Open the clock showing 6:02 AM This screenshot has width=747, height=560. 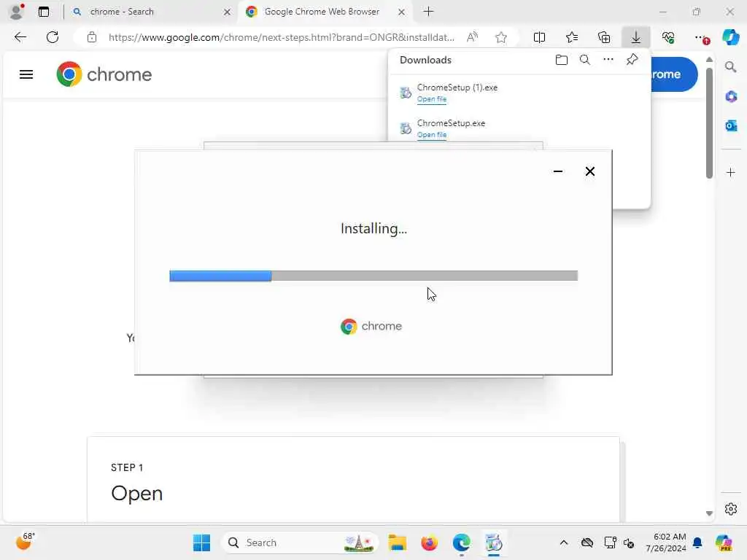point(666,542)
